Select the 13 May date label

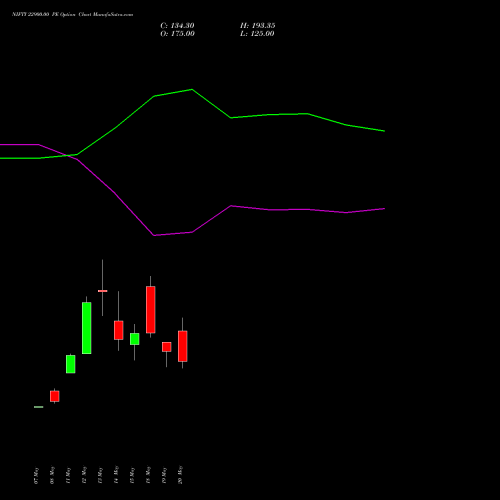pos(100,475)
